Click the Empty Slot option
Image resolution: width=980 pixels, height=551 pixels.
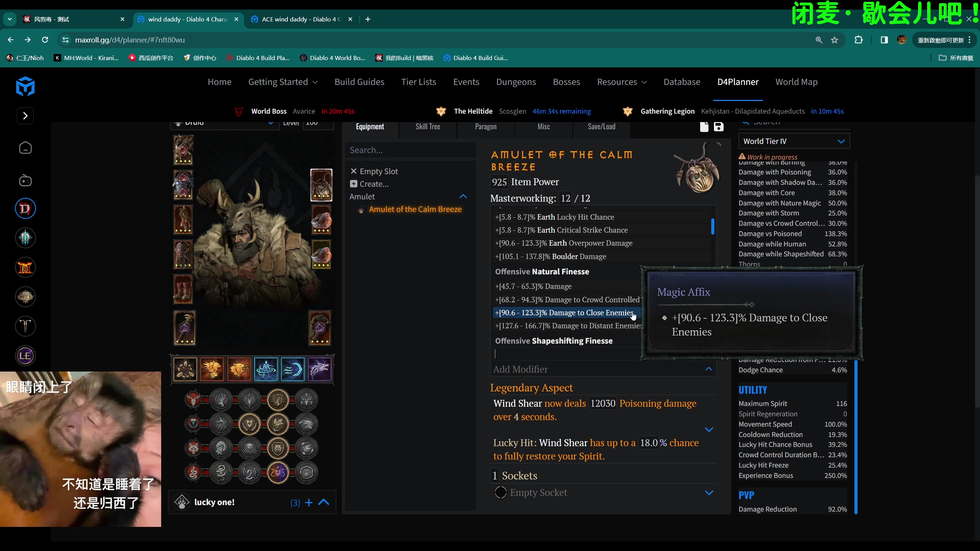coord(374,171)
